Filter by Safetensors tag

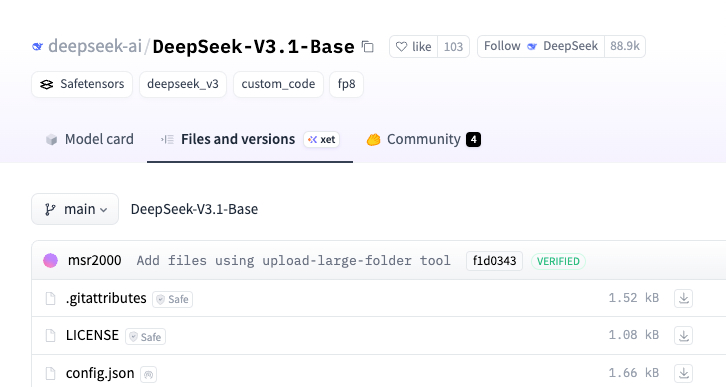(x=82, y=84)
